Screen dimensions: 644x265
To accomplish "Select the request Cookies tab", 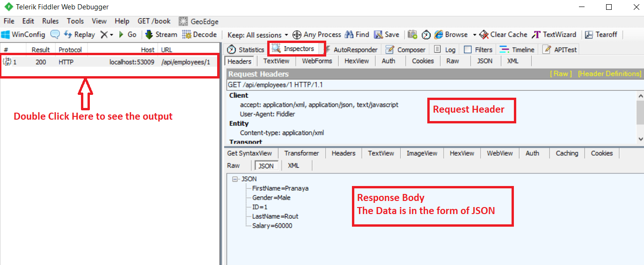I will click(x=423, y=61).
